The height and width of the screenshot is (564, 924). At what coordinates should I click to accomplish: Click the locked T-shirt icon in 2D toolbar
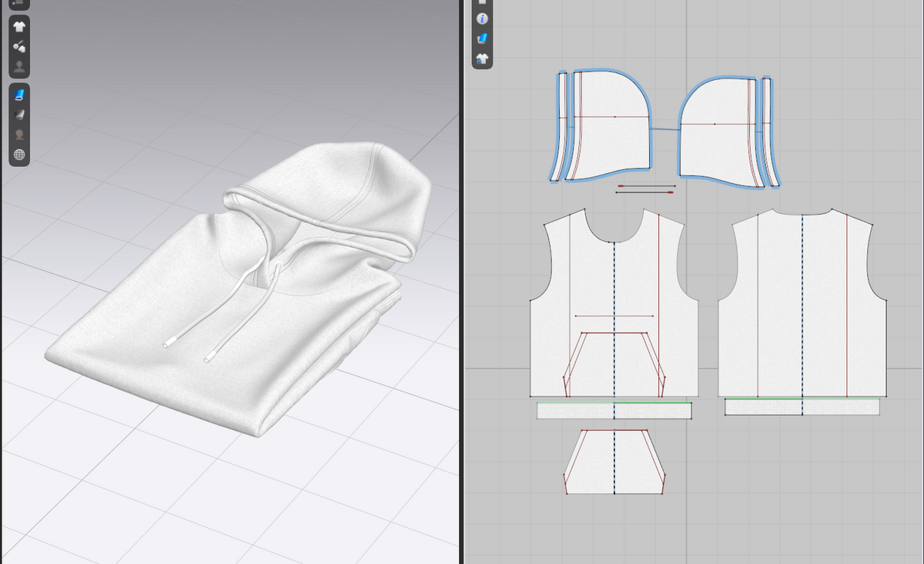pyautogui.click(x=483, y=58)
